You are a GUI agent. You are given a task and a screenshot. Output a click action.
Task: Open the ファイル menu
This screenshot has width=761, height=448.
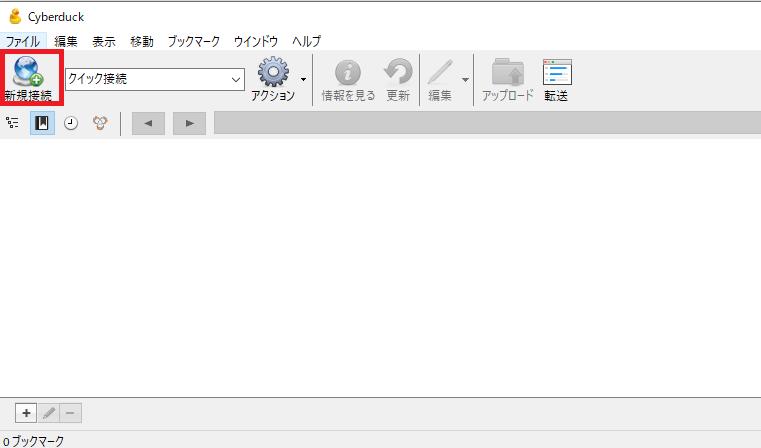click(23, 41)
